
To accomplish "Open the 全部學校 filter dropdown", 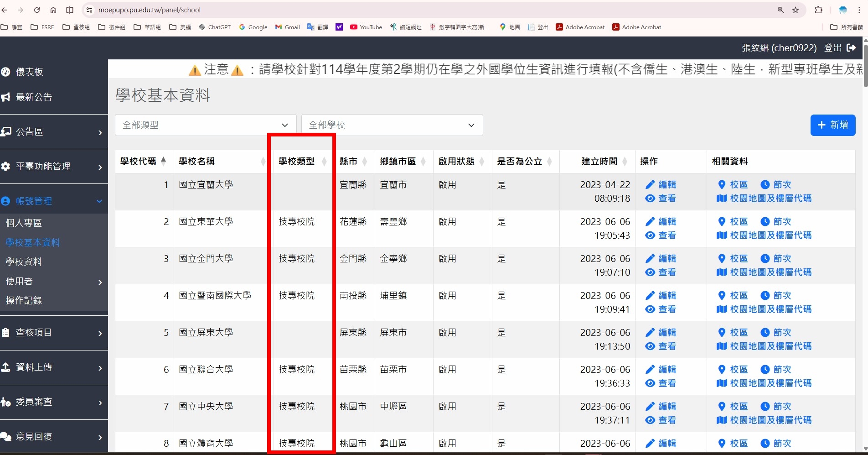I will 392,125.
